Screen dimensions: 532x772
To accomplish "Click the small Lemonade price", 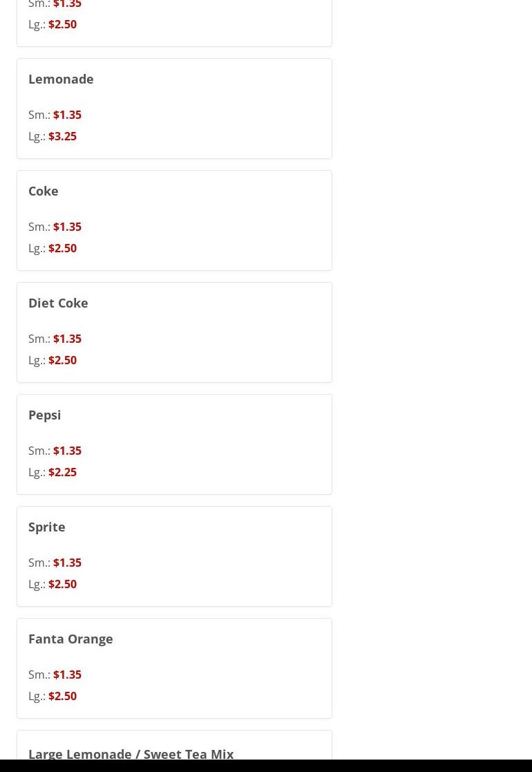I will tap(67, 115).
